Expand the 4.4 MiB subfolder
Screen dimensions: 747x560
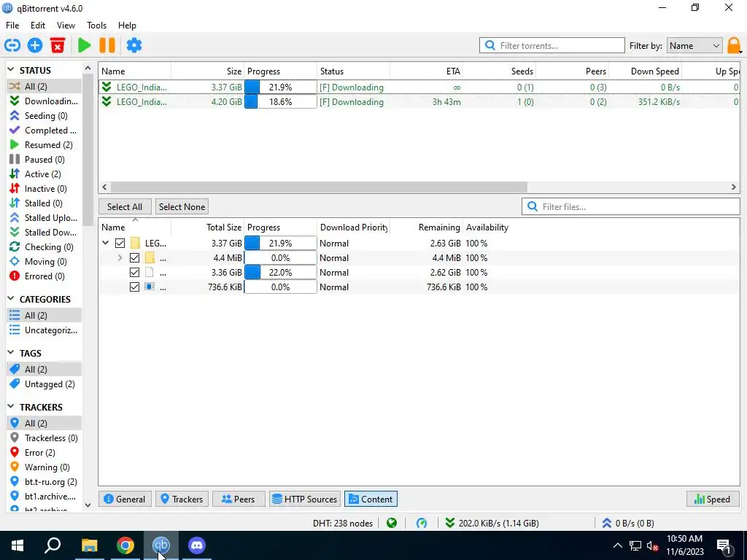click(x=120, y=258)
